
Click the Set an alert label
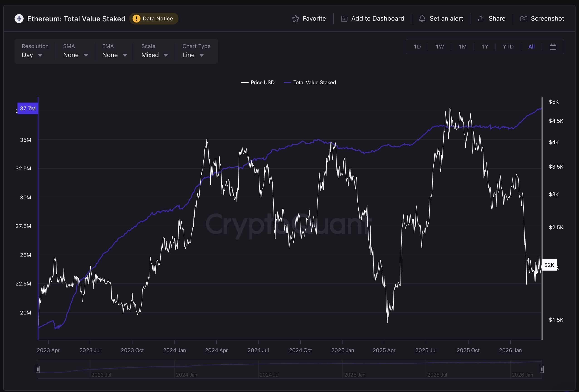click(446, 19)
